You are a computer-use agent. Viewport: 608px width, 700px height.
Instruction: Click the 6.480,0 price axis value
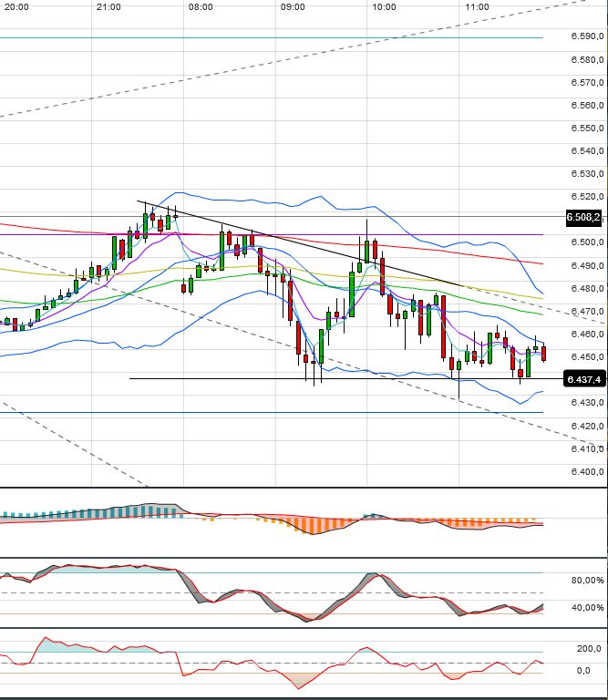pos(587,288)
